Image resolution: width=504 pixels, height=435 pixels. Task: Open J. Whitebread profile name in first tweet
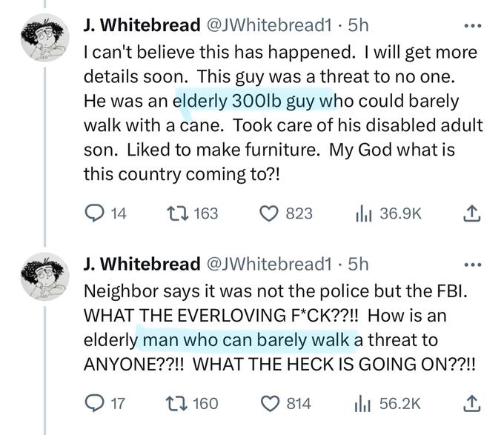[x=142, y=25]
